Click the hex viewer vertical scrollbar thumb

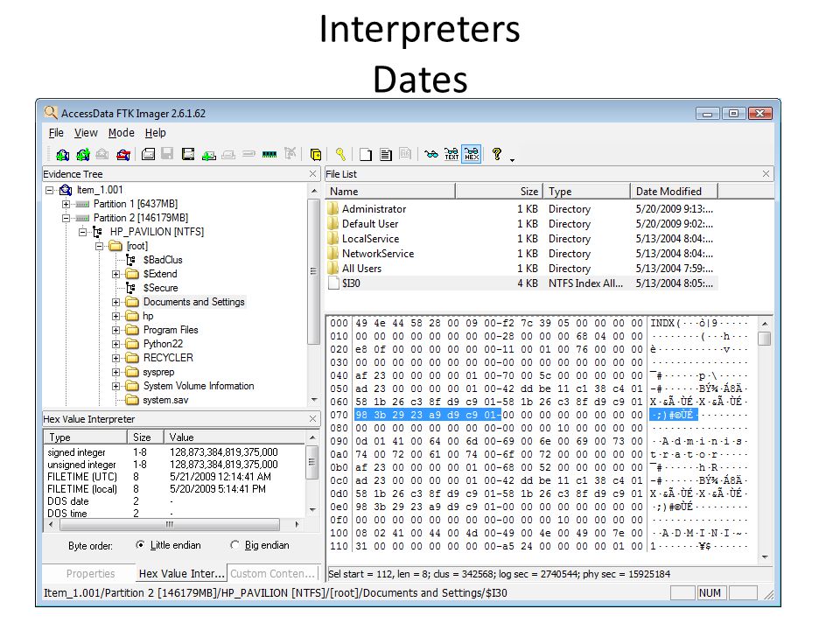point(765,339)
